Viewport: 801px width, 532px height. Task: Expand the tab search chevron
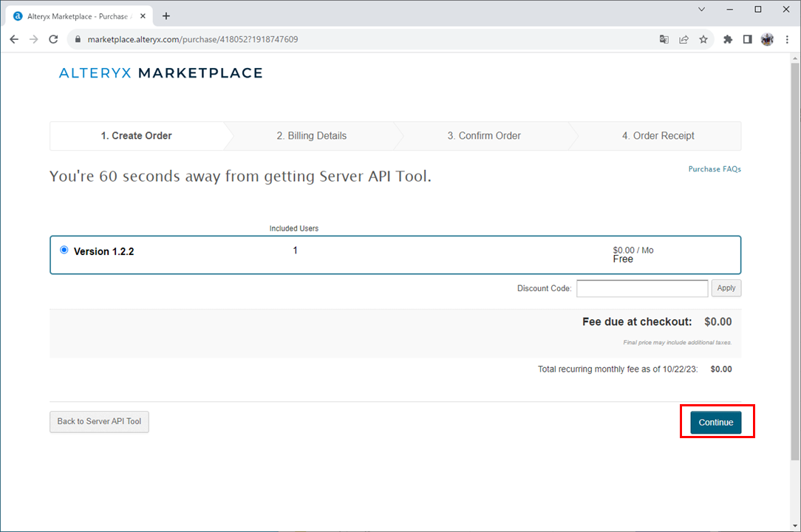click(x=701, y=10)
